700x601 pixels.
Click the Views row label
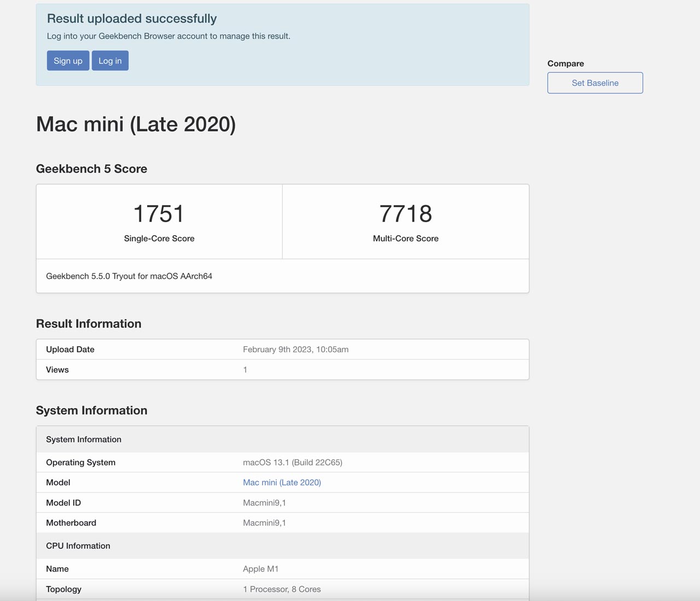point(57,370)
